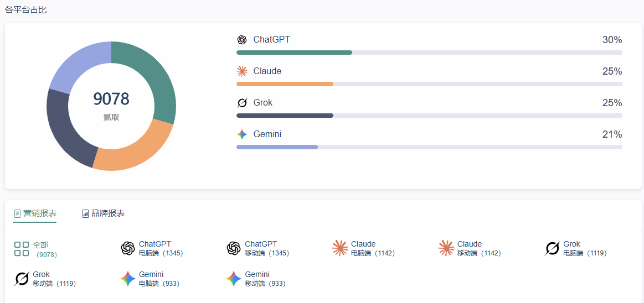Image resolution: width=644 pixels, height=303 pixels.
Task: Pick the Gemini 电脑端 (933) filter icon
Action: 128,279
